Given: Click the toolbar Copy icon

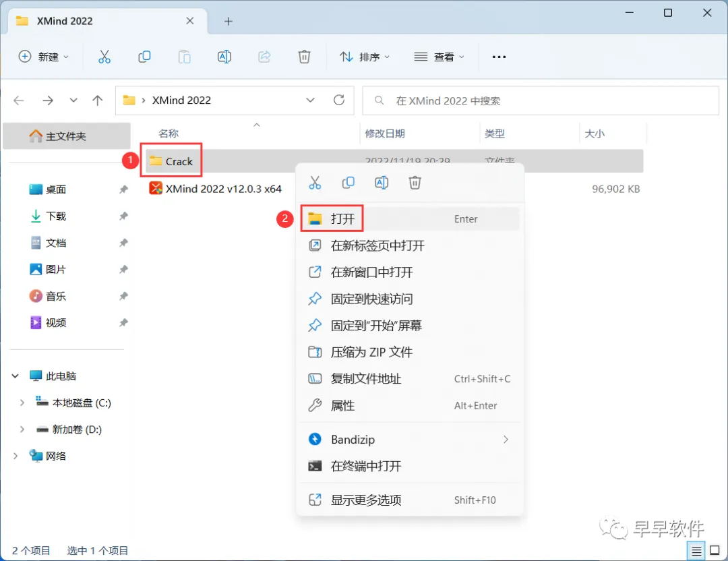Looking at the screenshot, I should click(144, 57).
